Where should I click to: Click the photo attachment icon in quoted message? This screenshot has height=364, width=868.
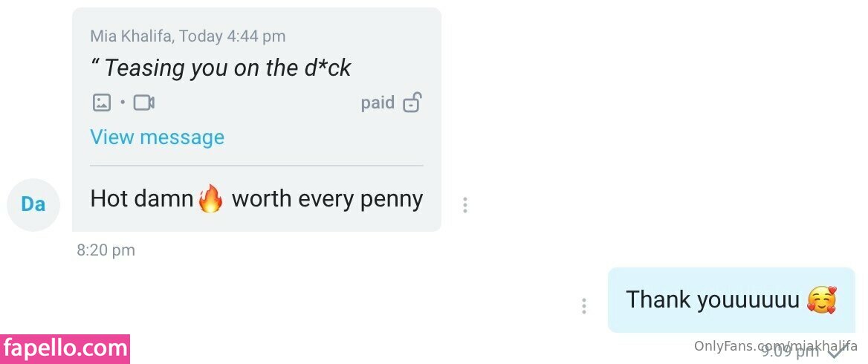point(101,103)
